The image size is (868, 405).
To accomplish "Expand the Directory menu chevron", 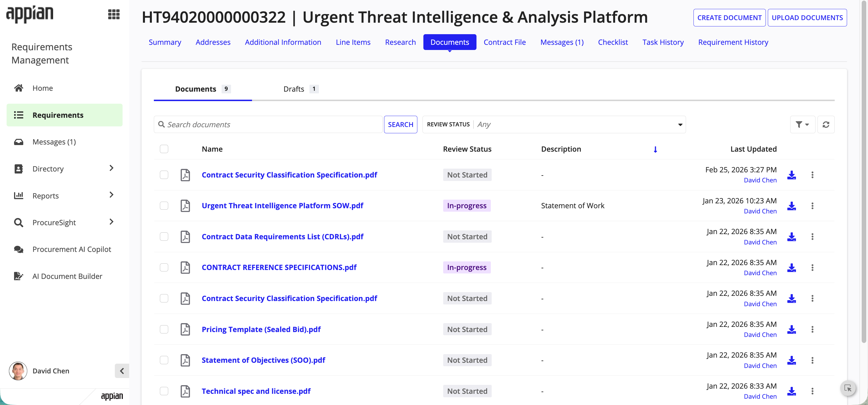I will pyautogui.click(x=112, y=168).
